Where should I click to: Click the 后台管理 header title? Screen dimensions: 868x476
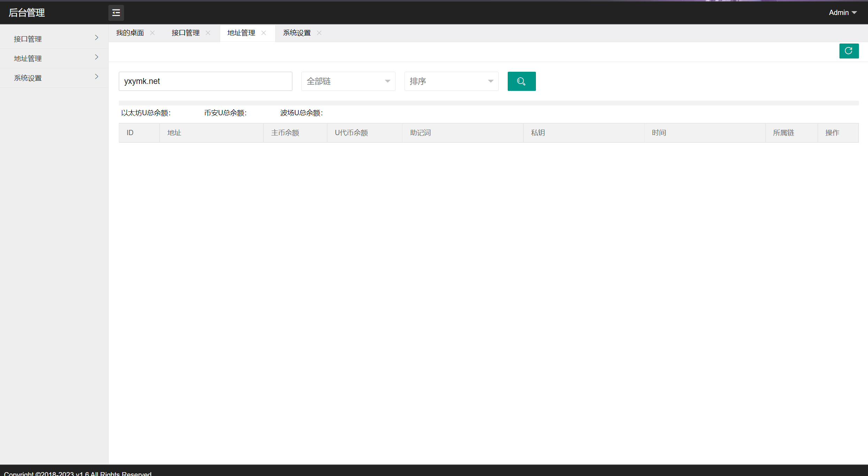[x=26, y=13]
